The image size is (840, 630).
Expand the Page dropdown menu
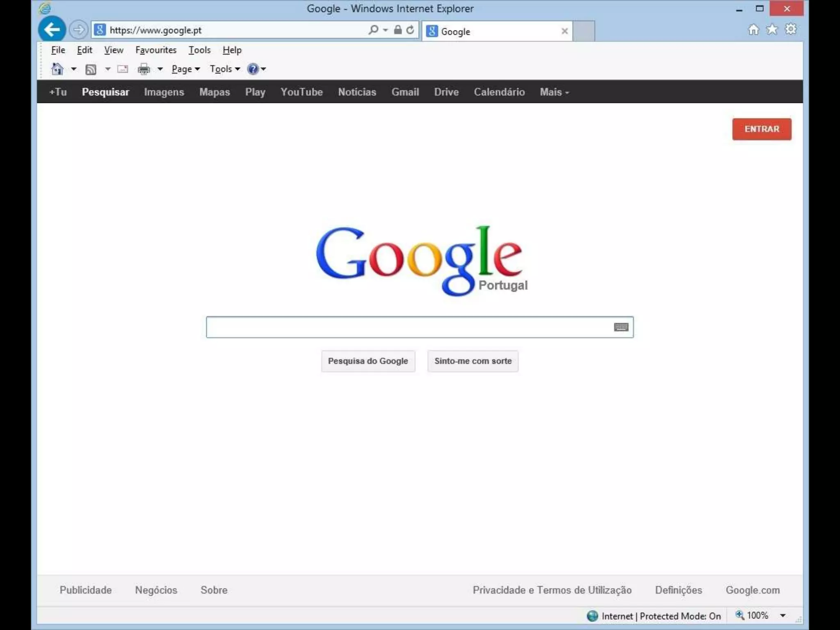pos(185,69)
